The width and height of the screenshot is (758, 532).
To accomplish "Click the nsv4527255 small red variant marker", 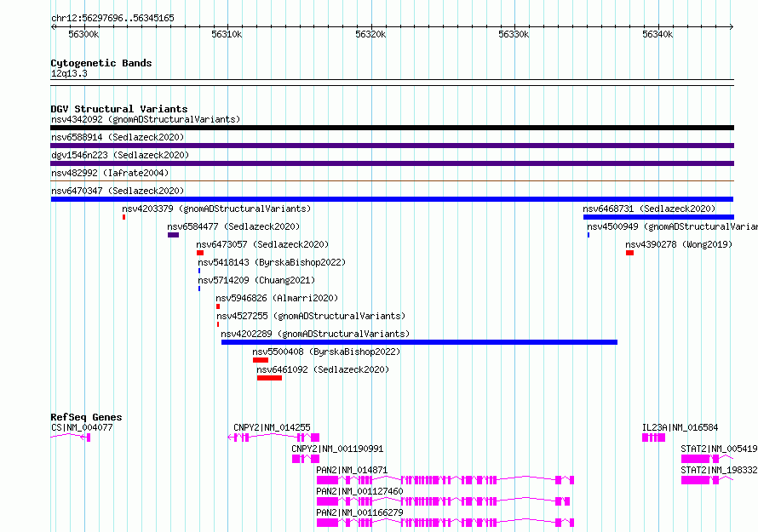I will tap(218, 324).
